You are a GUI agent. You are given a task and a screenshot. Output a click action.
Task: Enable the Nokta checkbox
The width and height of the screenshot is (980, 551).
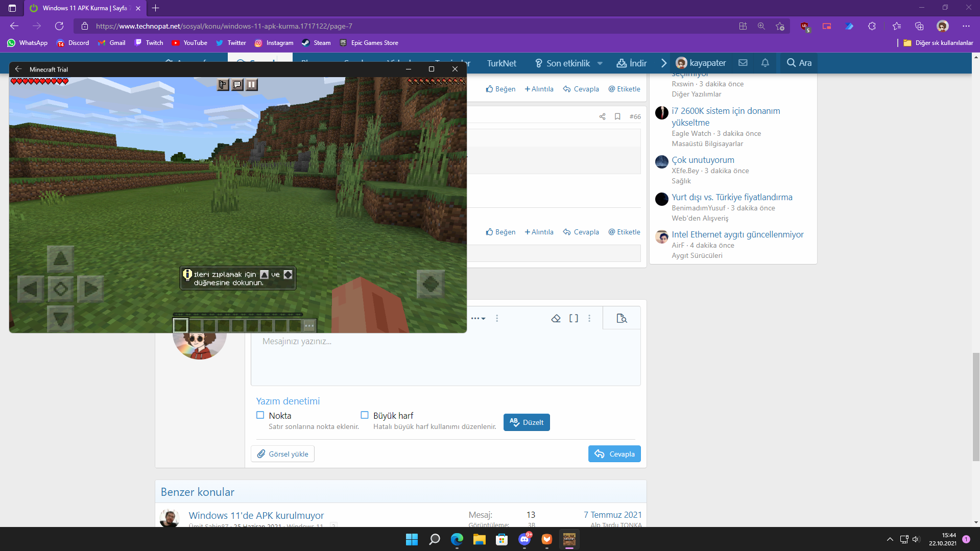(260, 415)
